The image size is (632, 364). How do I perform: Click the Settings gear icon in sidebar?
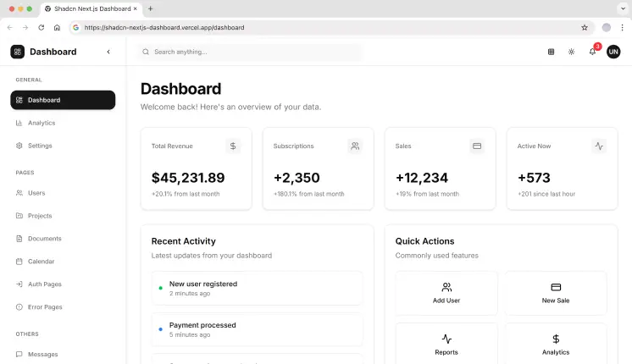(19, 146)
